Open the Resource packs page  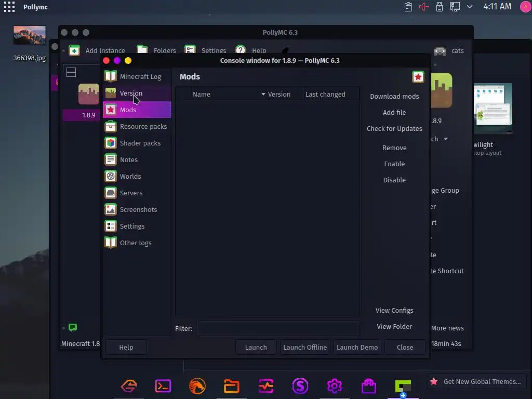pyautogui.click(x=137, y=127)
